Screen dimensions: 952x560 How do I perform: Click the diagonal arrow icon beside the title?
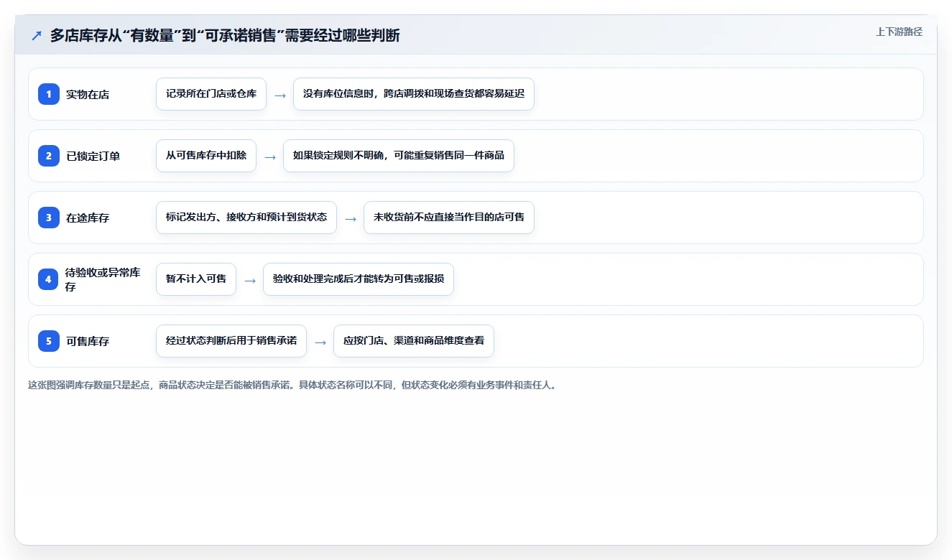[x=37, y=35]
